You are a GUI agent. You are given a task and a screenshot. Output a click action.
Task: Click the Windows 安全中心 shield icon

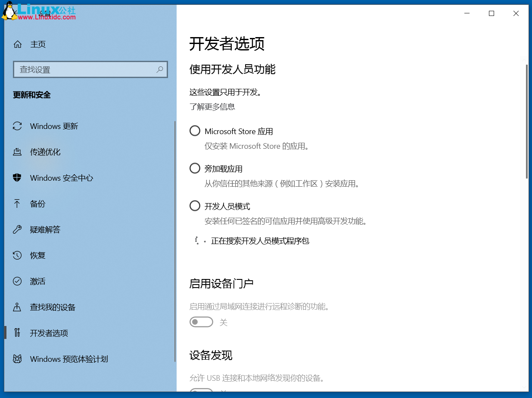click(17, 178)
